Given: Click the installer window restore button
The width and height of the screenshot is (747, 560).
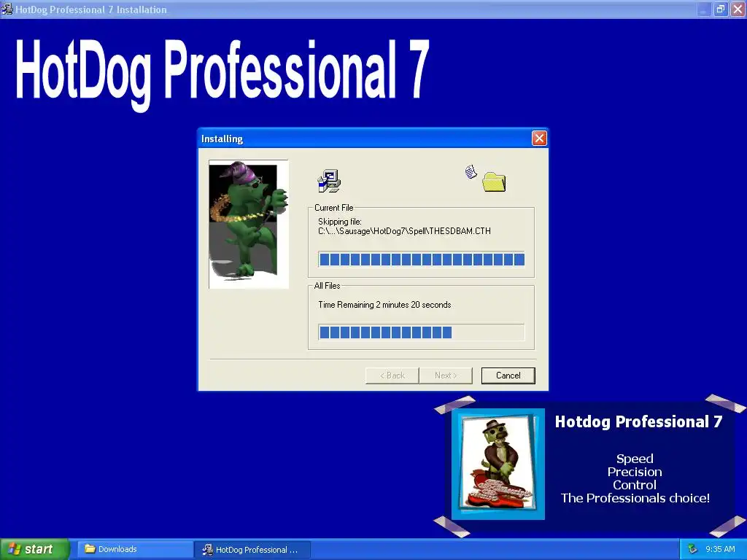Looking at the screenshot, I should (720, 9).
